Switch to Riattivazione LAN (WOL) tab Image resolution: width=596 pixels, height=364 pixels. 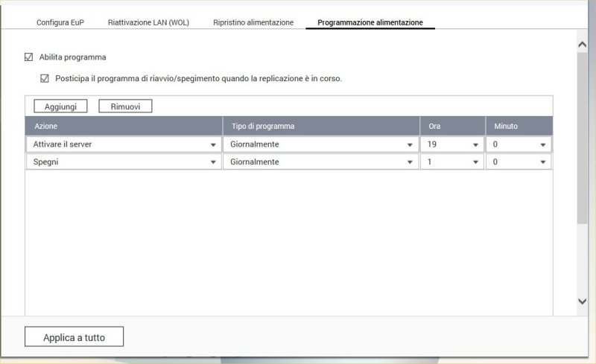[x=148, y=23]
